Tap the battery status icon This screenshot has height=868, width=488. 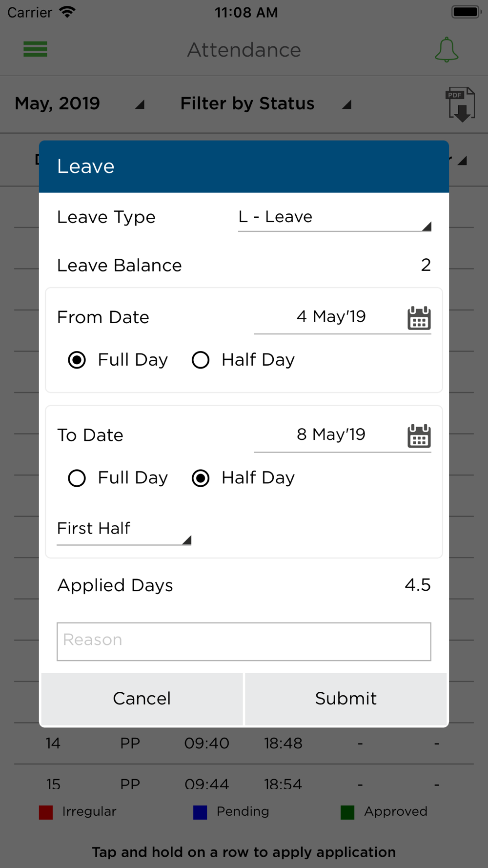(467, 12)
